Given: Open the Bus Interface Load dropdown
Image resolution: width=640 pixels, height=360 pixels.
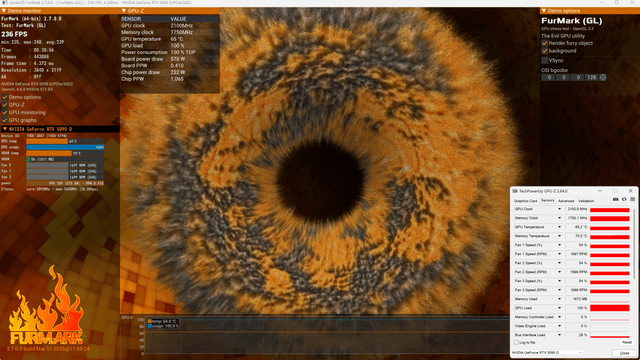Looking at the screenshot, I should click(559, 335).
